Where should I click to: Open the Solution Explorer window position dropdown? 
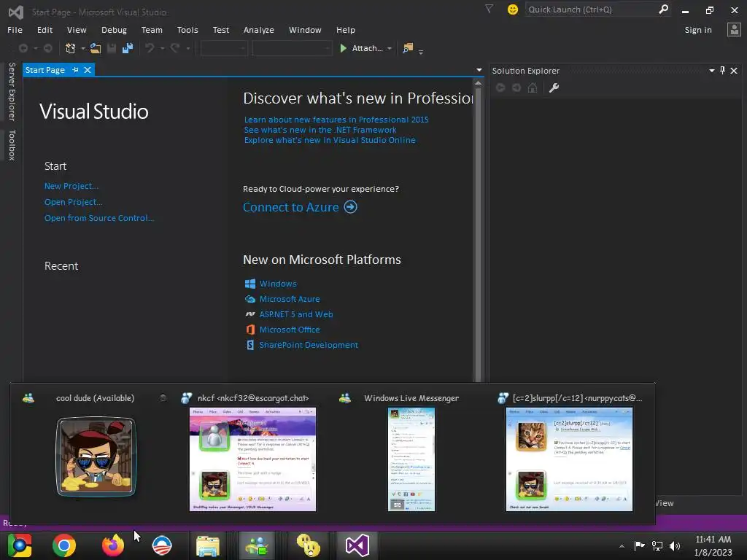point(712,71)
